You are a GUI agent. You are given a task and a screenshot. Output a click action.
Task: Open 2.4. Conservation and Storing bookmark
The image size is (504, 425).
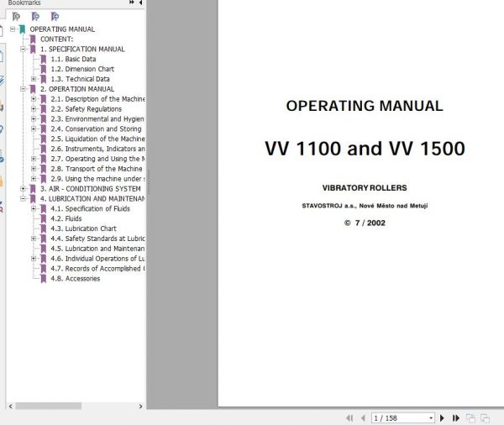[x=96, y=129]
